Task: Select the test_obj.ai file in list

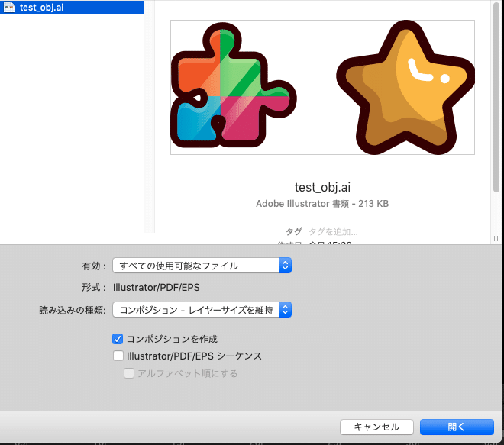Action: pyautogui.click(x=72, y=7)
